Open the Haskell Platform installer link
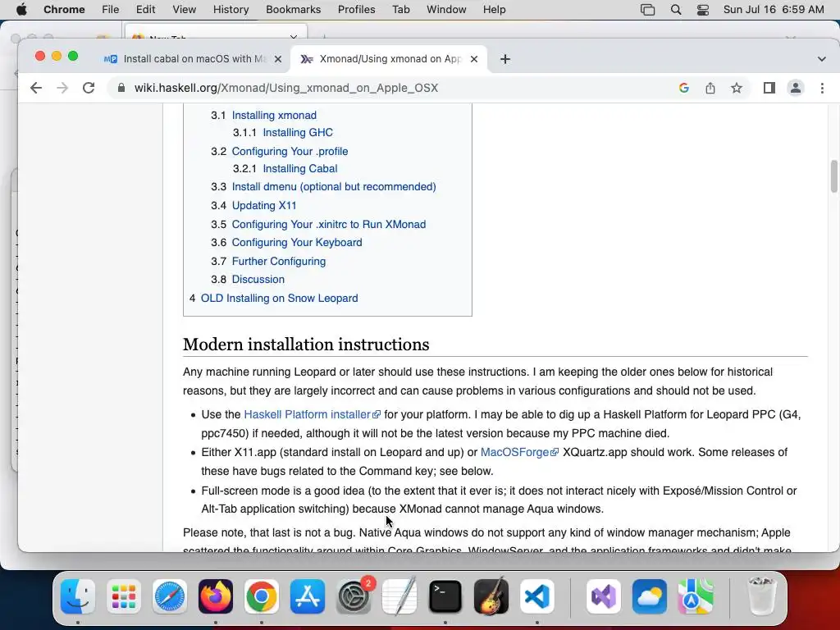Screen dimensions: 840x630 pyautogui.click(x=313, y=414)
